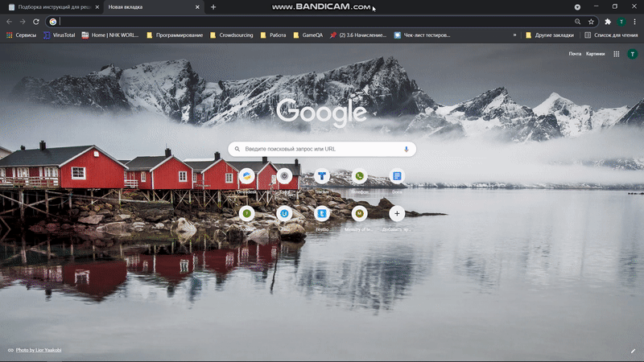Open the Google account avatar on page
The image size is (644, 362).
pos(633,54)
